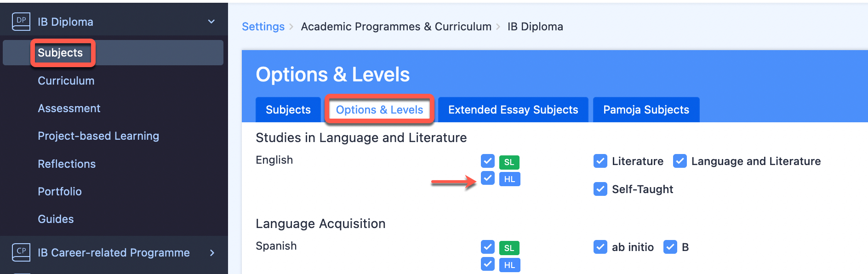
Task: Disable the ab initio option for Spanish
Action: click(x=600, y=247)
